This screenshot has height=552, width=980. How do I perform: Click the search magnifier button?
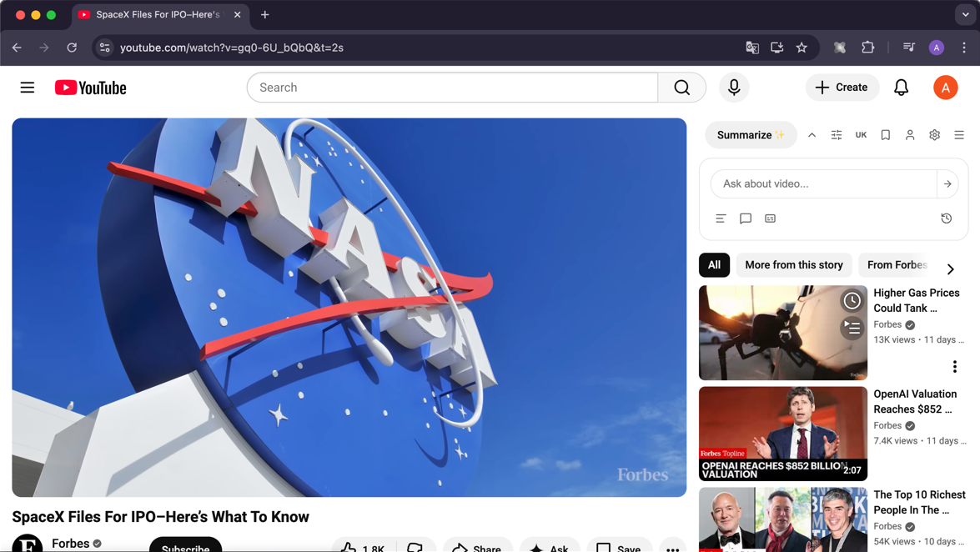click(x=682, y=88)
